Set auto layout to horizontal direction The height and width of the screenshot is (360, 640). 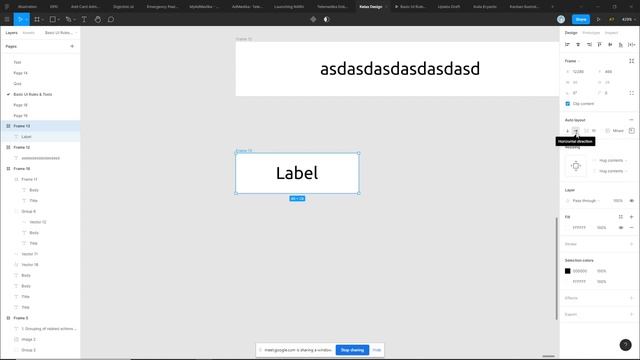tap(576, 131)
